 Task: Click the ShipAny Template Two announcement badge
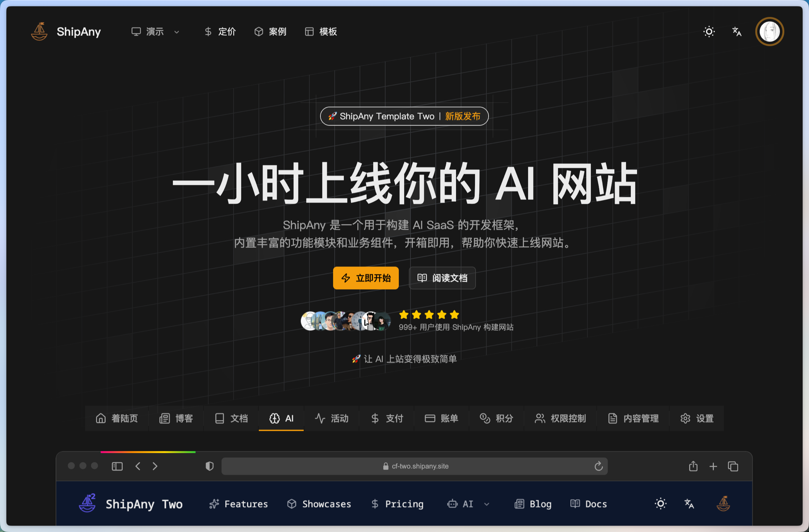point(404,116)
